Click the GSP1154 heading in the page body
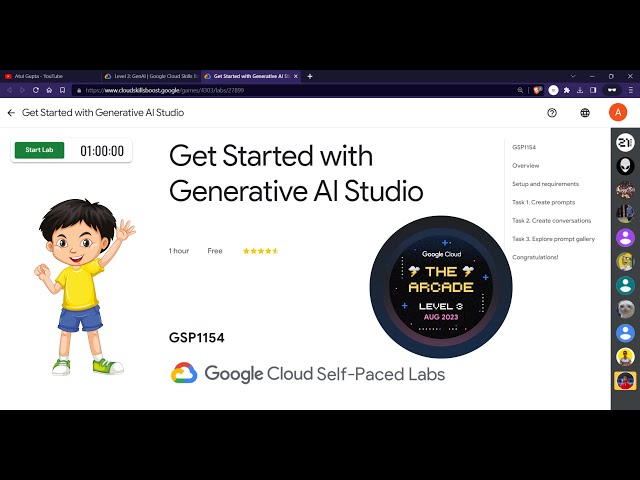Image resolution: width=640 pixels, height=480 pixels. click(x=196, y=338)
